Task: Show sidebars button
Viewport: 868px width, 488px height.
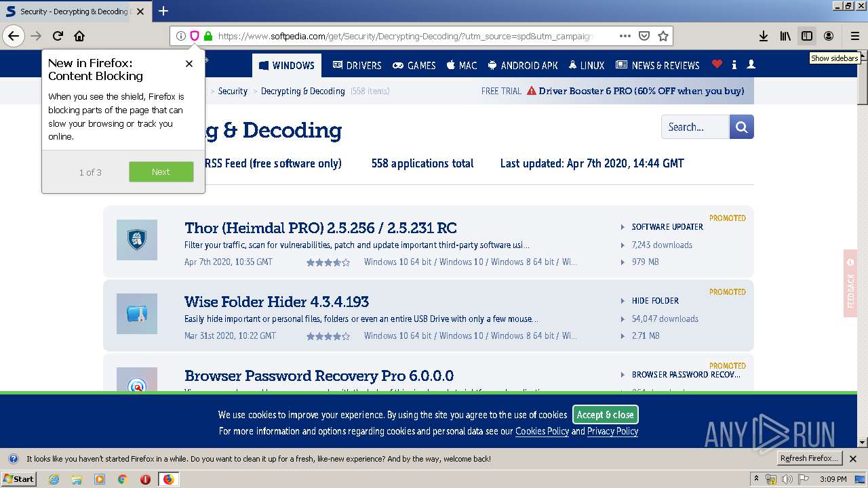Action: tap(807, 36)
